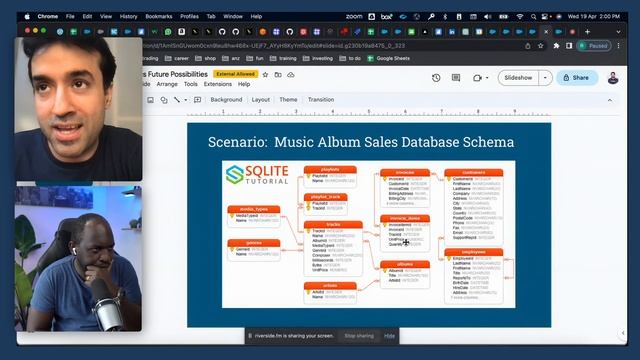The height and width of the screenshot is (360, 640).
Task: Click the Slideshow button
Action: tap(518, 78)
